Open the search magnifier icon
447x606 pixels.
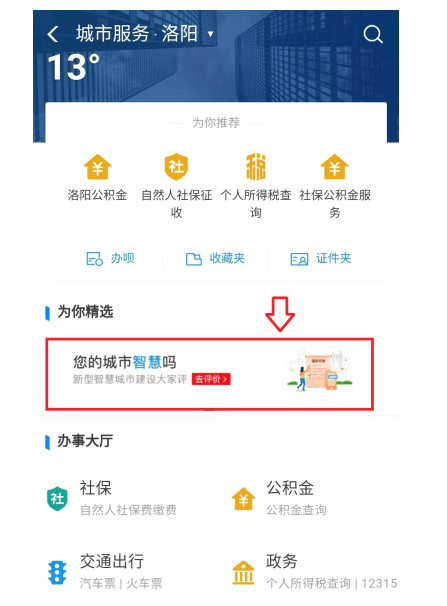click(373, 34)
